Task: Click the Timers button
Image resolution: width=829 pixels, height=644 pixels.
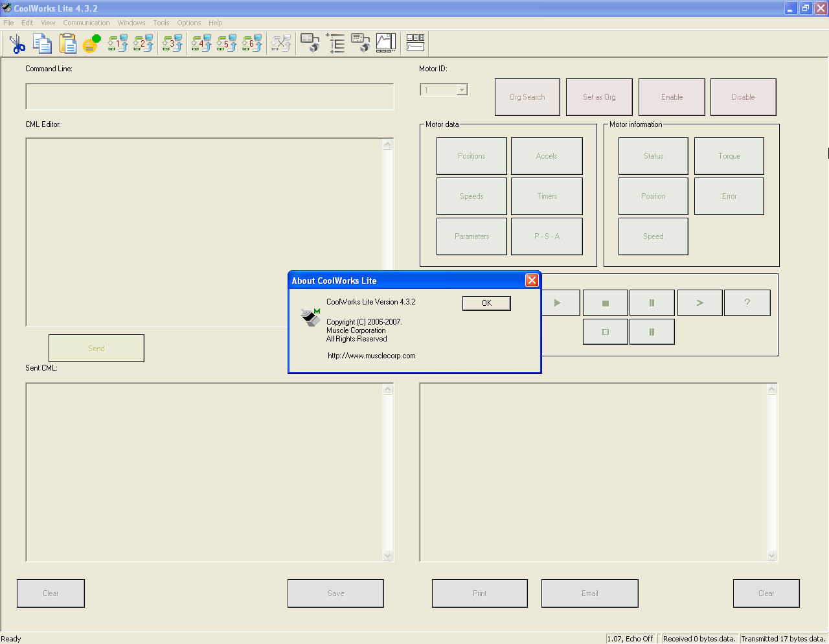Action: 547,196
